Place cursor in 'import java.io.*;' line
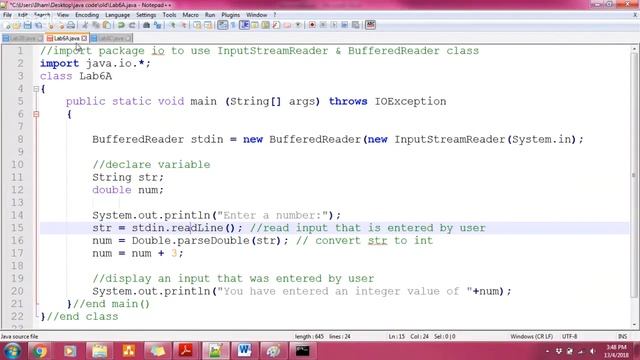640x360 pixels. point(95,64)
